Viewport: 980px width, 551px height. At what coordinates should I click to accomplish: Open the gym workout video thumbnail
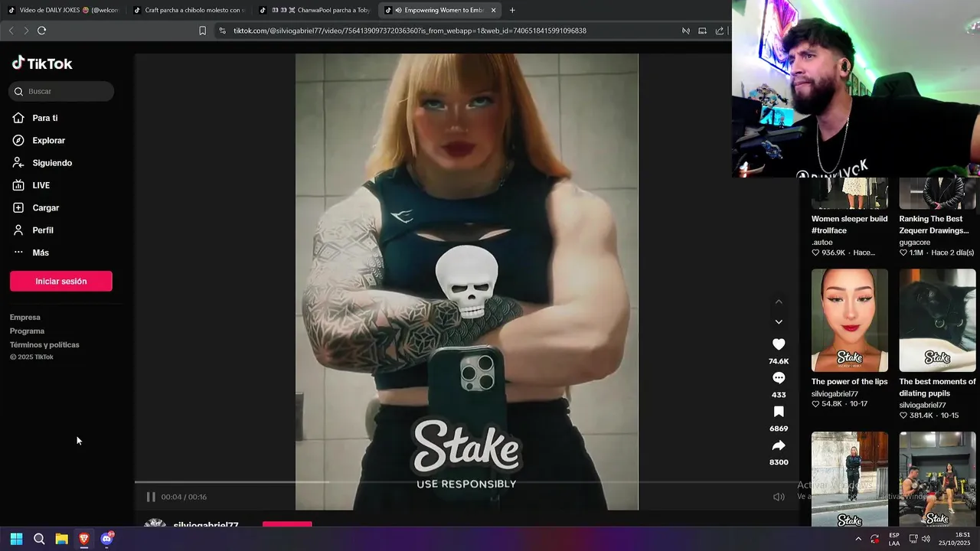pyautogui.click(x=938, y=479)
